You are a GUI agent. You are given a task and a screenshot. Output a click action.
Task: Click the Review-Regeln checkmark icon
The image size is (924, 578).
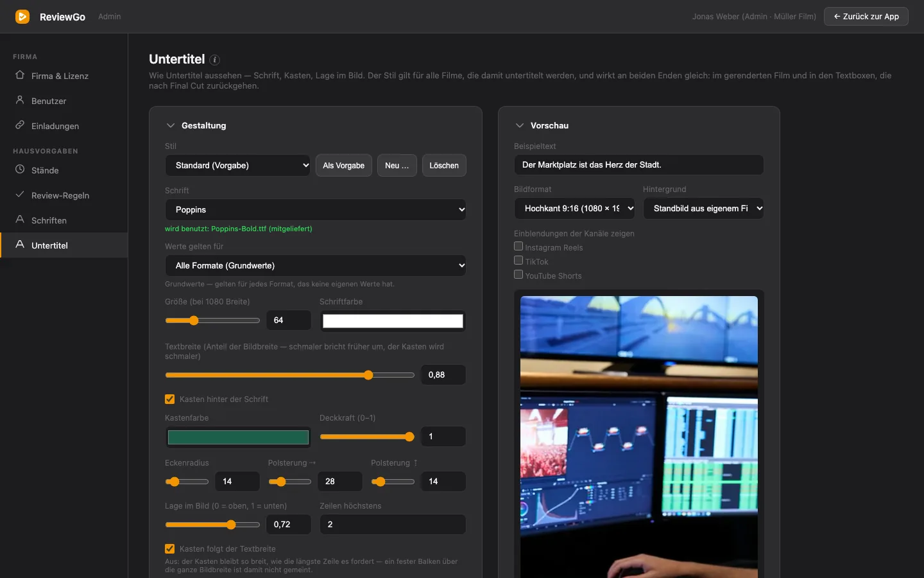[20, 195]
